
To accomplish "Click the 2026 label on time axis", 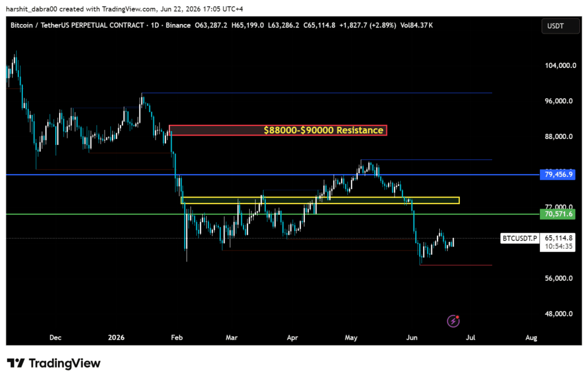I will [x=116, y=337].
